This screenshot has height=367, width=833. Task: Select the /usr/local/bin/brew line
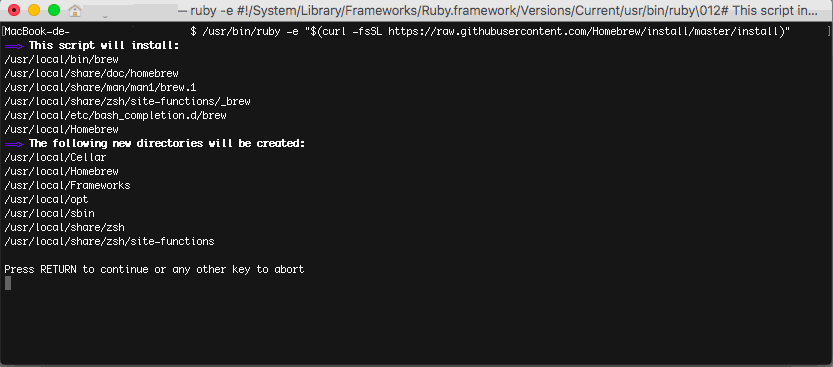61,59
